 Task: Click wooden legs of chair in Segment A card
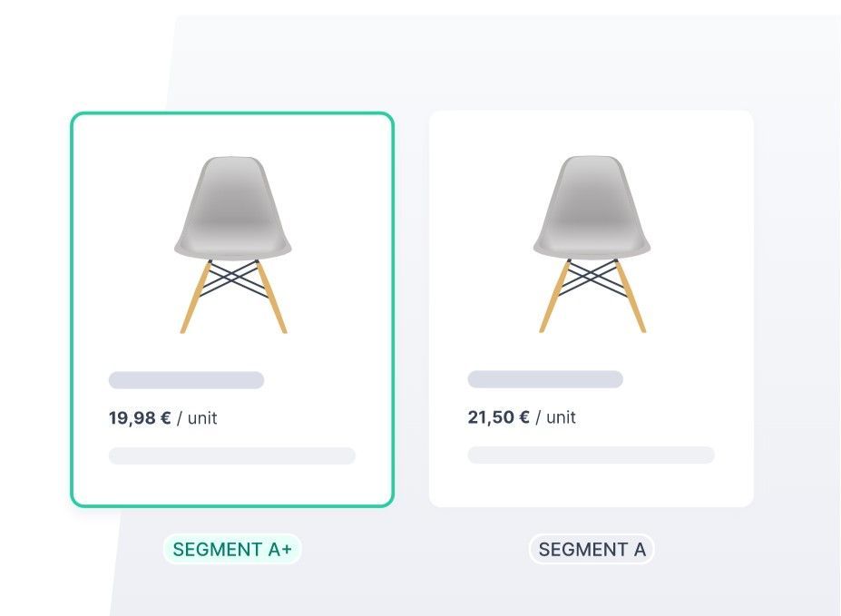tap(592, 296)
